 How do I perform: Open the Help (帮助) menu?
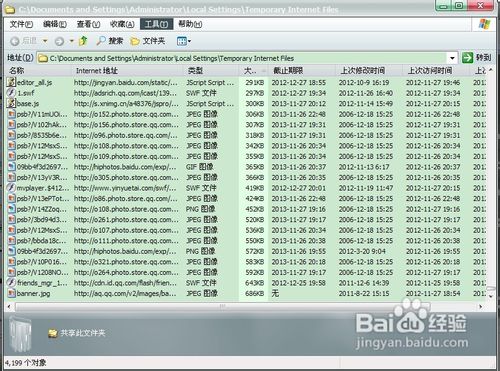coord(190,24)
